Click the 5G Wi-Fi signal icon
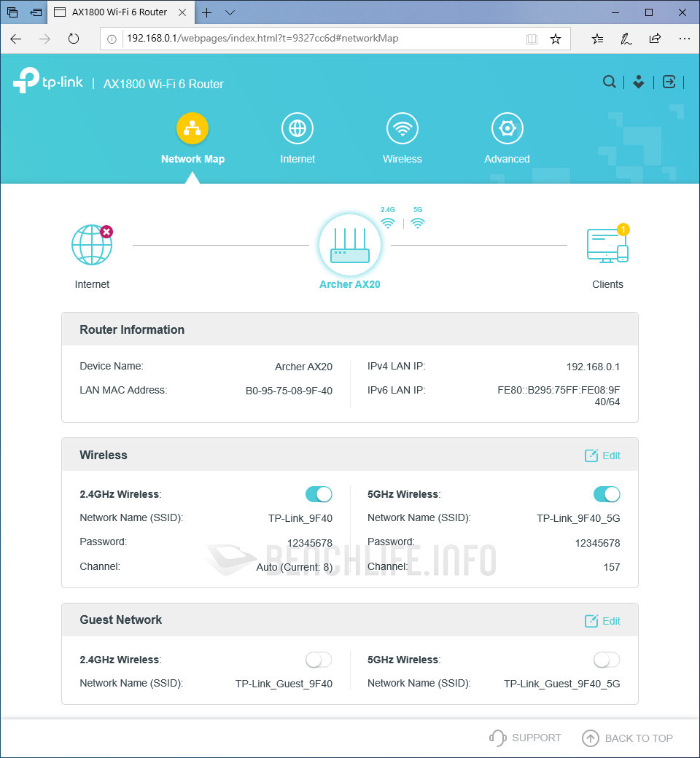 click(x=418, y=223)
